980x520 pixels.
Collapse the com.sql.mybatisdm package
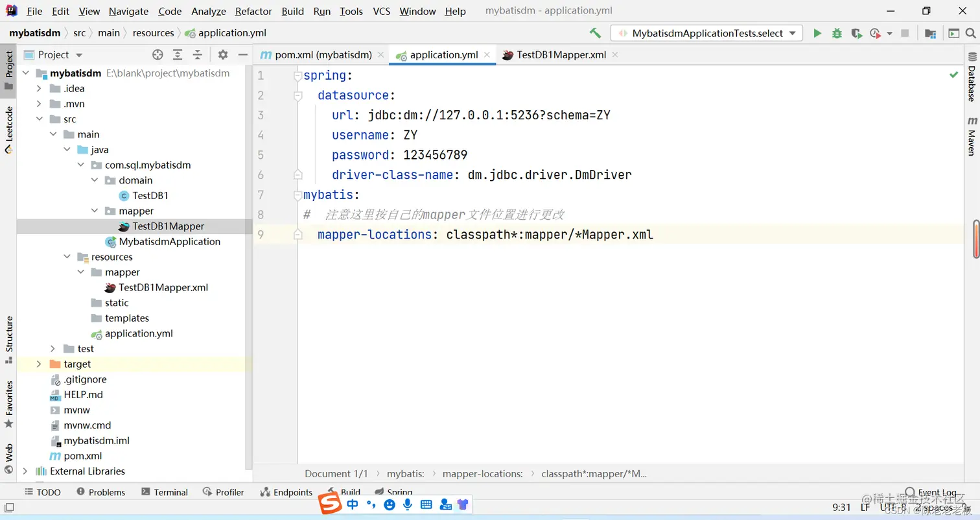[80, 165]
